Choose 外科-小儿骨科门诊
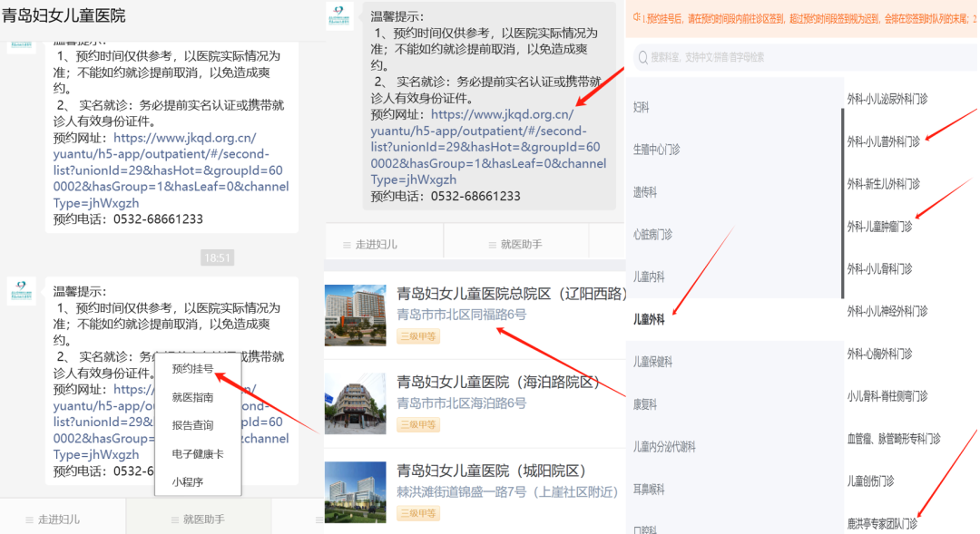The width and height of the screenshot is (980, 534). point(880,269)
